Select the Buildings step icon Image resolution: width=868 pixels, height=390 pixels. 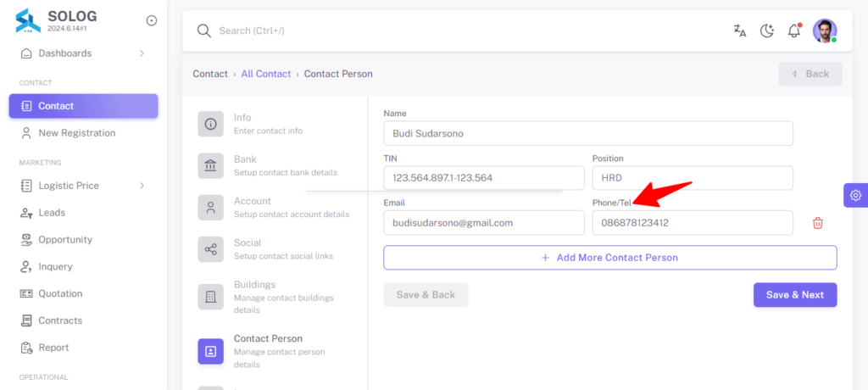pyautogui.click(x=211, y=297)
